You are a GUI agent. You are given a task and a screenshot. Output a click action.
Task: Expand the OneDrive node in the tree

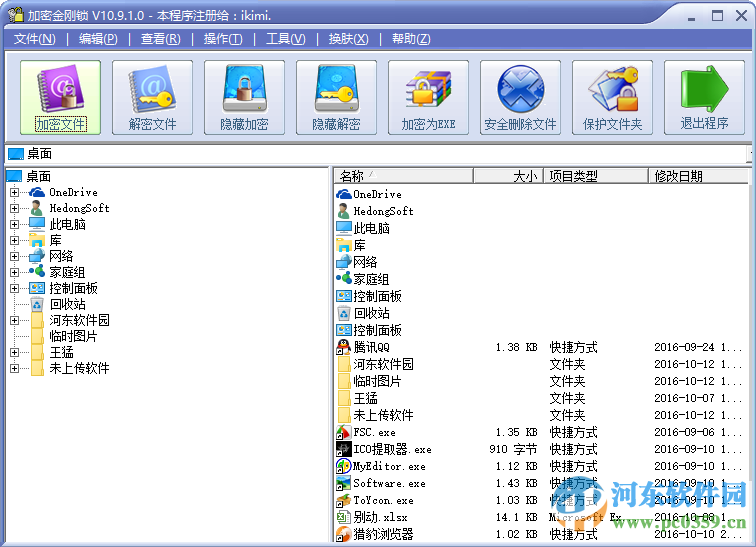(x=14, y=192)
